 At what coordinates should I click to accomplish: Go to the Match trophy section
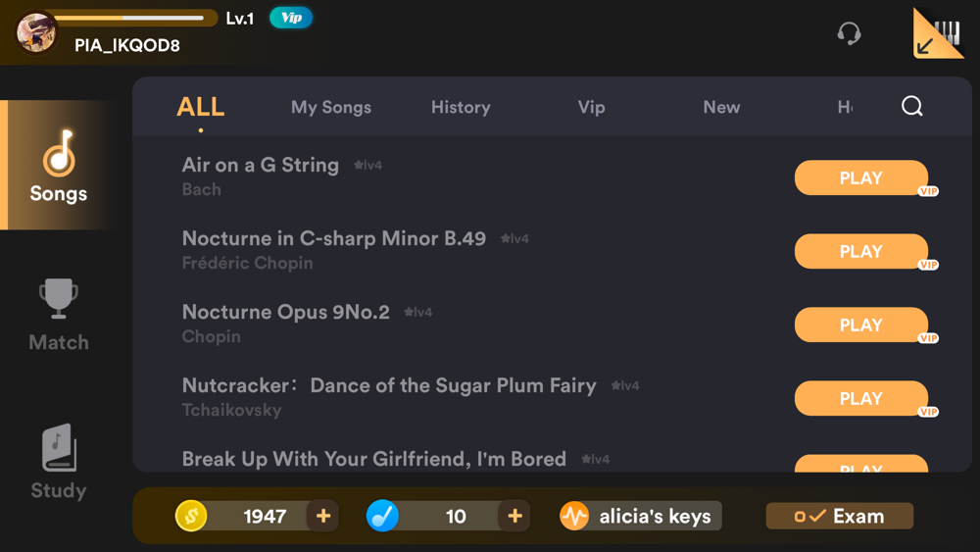click(x=59, y=315)
